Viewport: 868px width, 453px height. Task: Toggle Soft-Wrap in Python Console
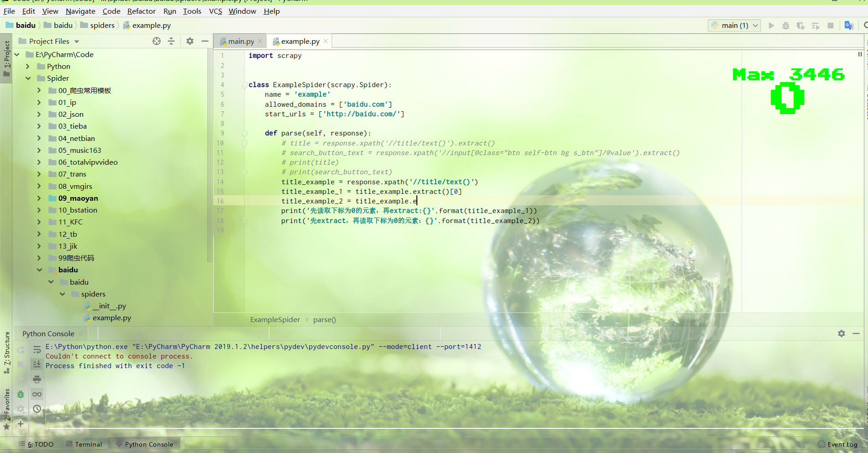click(37, 350)
